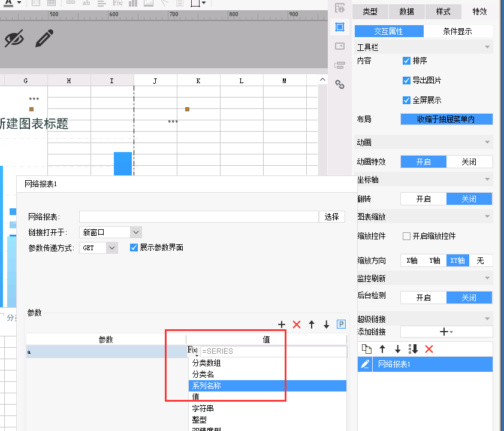
Task: Switch to the 样式 tab
Action: click(x=443, y=11)
